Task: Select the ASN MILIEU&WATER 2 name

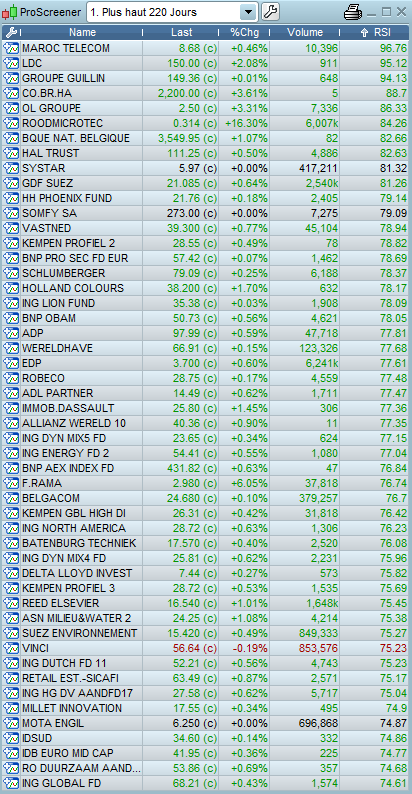Action: 76,618
